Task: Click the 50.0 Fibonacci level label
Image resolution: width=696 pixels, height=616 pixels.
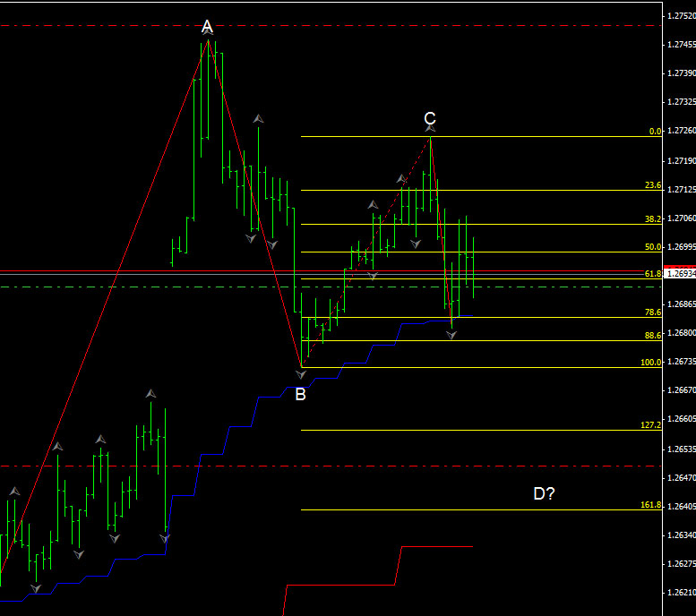Action: (653, 247)
